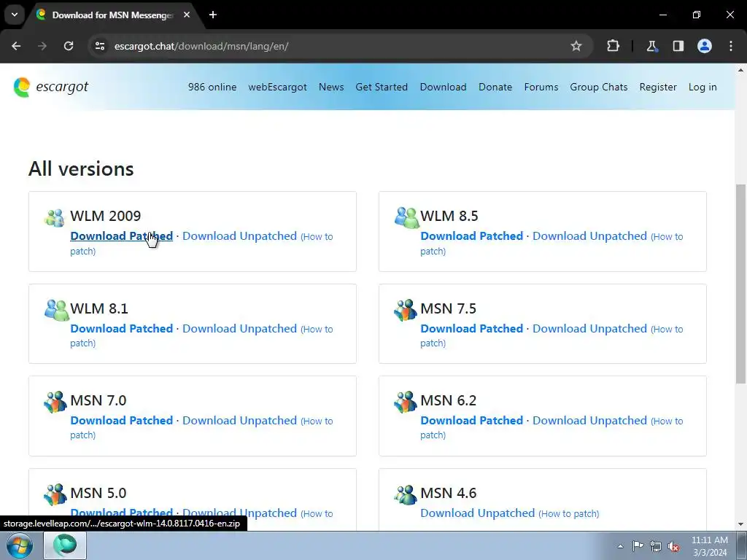Open Chrome Labs flask icon

coord(651,46)
